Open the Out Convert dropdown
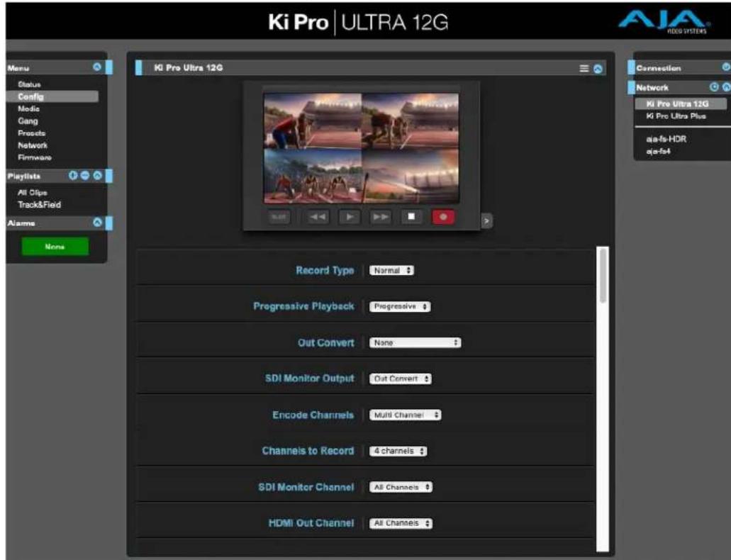The height and width of the screenshot is (560, 731). pyautogui.click(x=415, y=342)
